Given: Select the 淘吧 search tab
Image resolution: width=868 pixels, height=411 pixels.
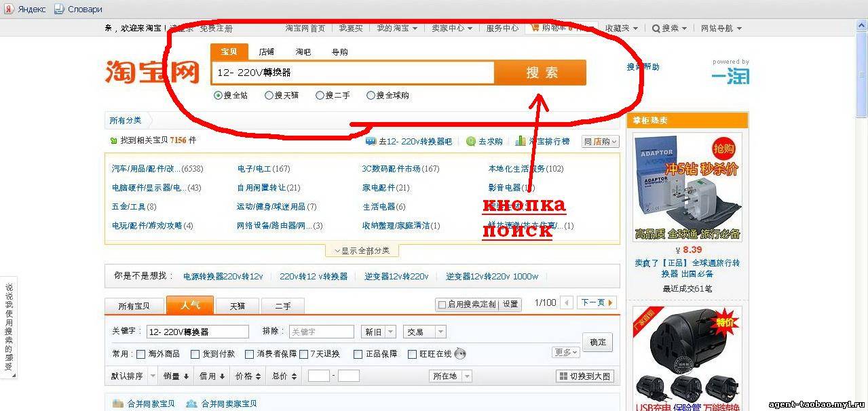Looking at the screenshot, I should (x=303, y=52).
